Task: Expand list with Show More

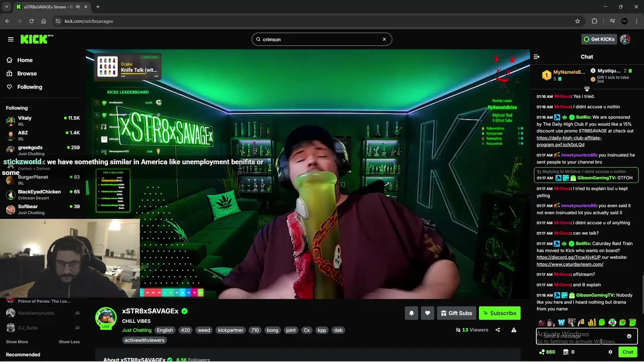Action: (17, 342)
